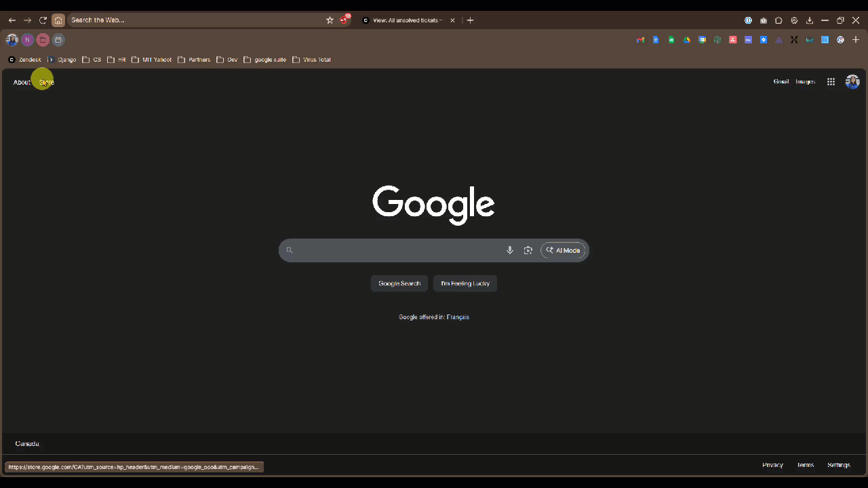
Task: Open the extensions puzzle icon
Action: tap(778, 20)
